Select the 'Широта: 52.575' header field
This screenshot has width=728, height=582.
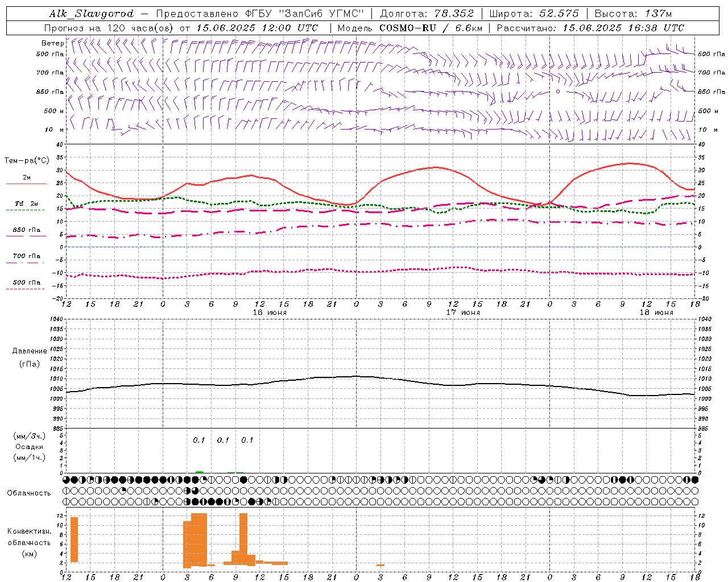coord(534,14)
